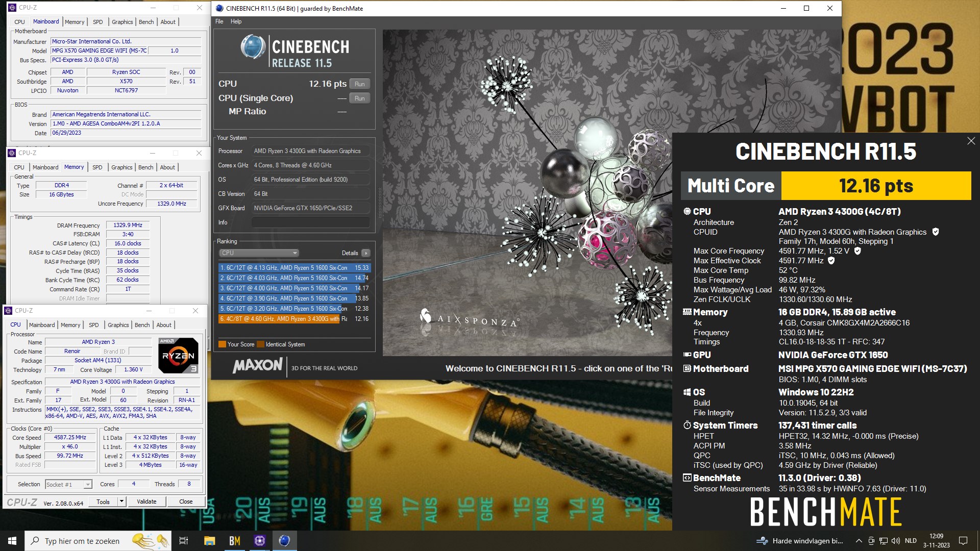Click the GPU section icon in BenchMate
The image size is (980, 551).
[687, 355]
